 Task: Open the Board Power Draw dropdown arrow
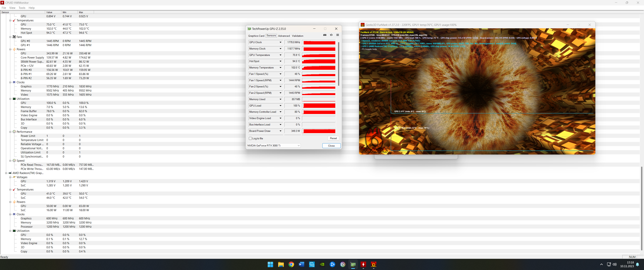(x=280, y=131)
